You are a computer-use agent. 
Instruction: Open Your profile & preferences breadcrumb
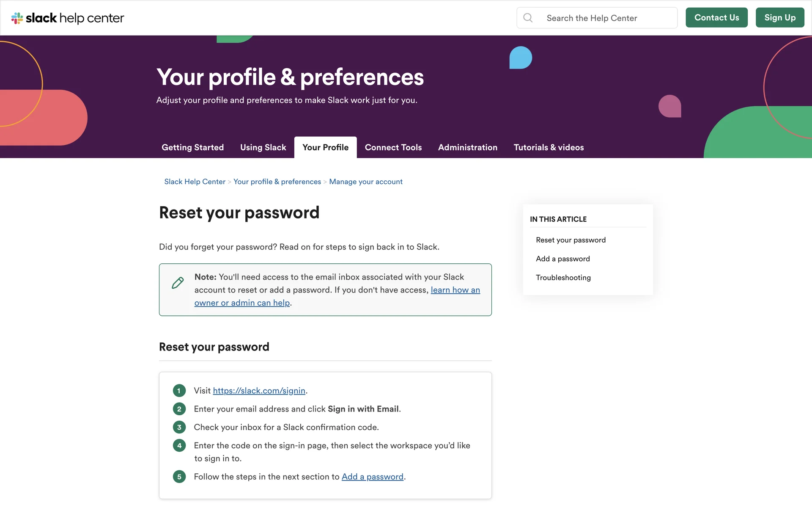tap(277, 182)
